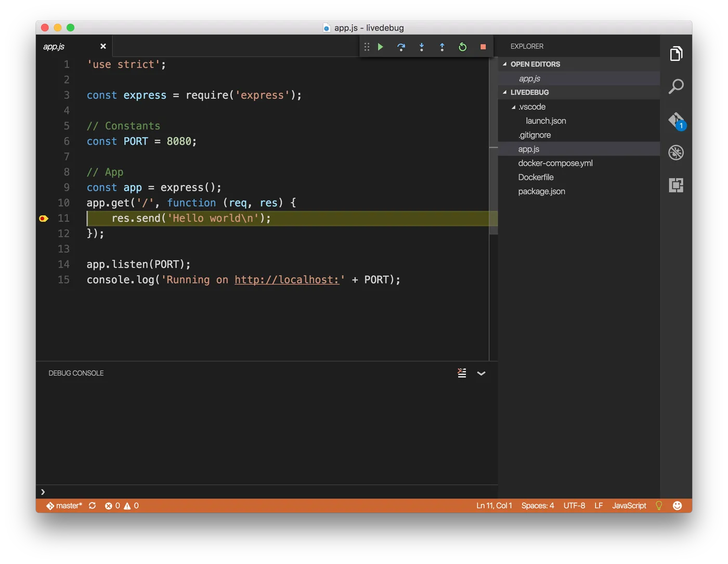Screen dimensions: 728x564
Task: Show the warnings count in status bar
Action: click(x=131, y=505)
